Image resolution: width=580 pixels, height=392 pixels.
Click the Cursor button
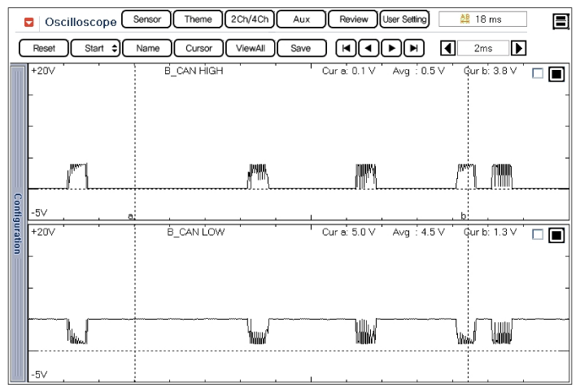point(198,48)
